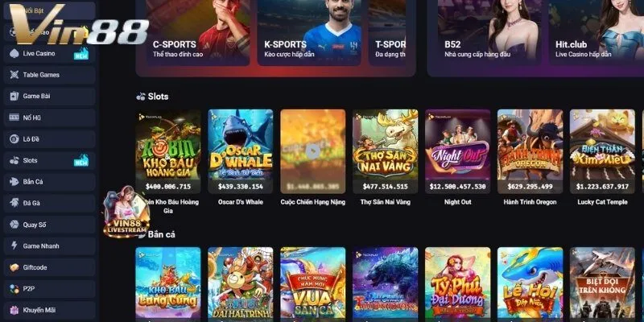Open the Quay Số lottery ball icon

[x=14, y=225]
